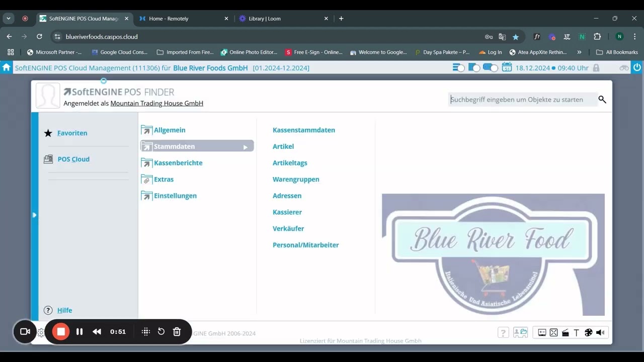Click the fullscreen expand icon in bottom toolbar

point(553,332)
